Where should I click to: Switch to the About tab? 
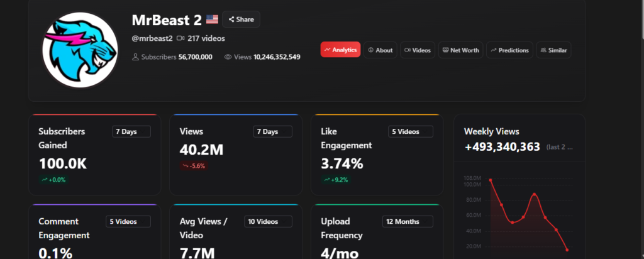click(380, 50)
